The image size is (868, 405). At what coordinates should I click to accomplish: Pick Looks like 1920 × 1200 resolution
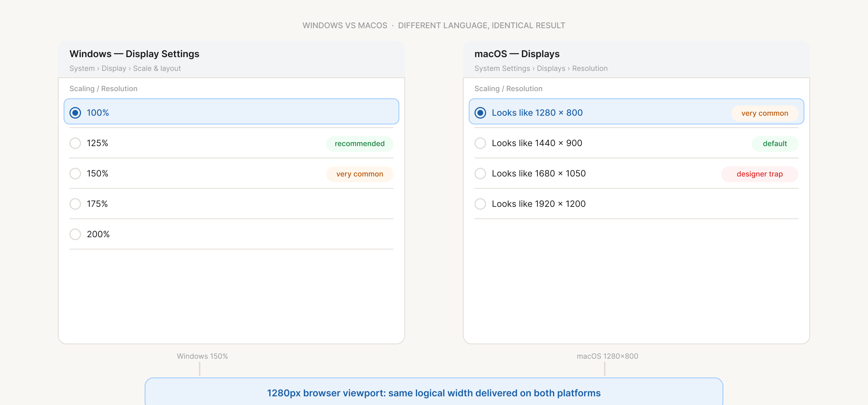(480, 204)
